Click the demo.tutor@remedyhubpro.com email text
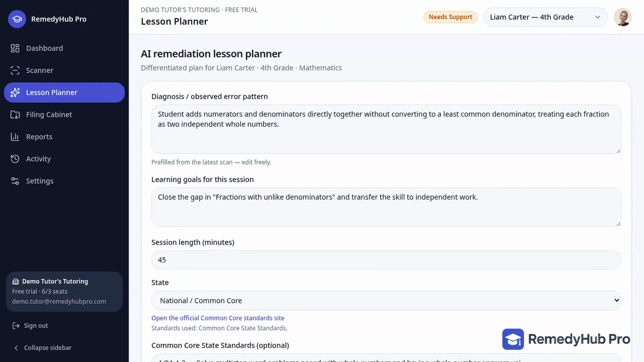The height and width of the screenshot is (362, 644). click(59, 302)
